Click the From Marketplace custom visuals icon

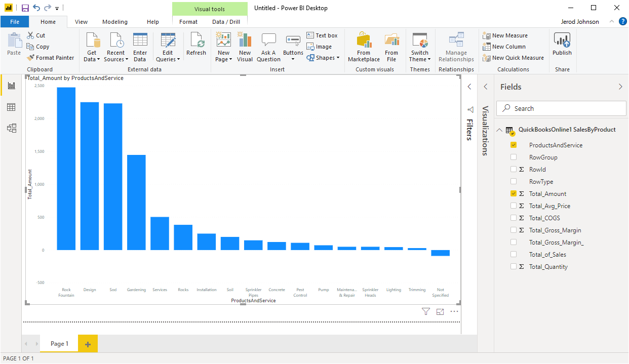click(364, 41)
